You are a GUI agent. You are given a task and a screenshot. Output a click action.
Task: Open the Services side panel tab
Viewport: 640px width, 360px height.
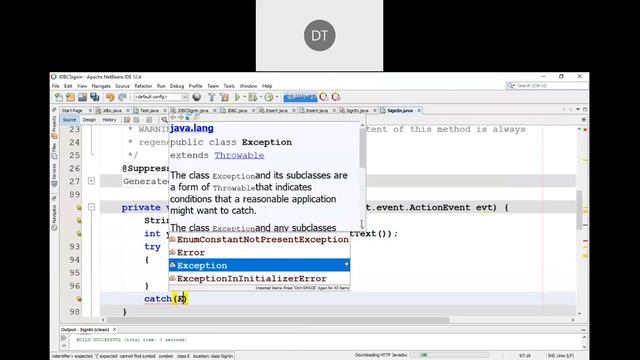(x=54, y=176)
